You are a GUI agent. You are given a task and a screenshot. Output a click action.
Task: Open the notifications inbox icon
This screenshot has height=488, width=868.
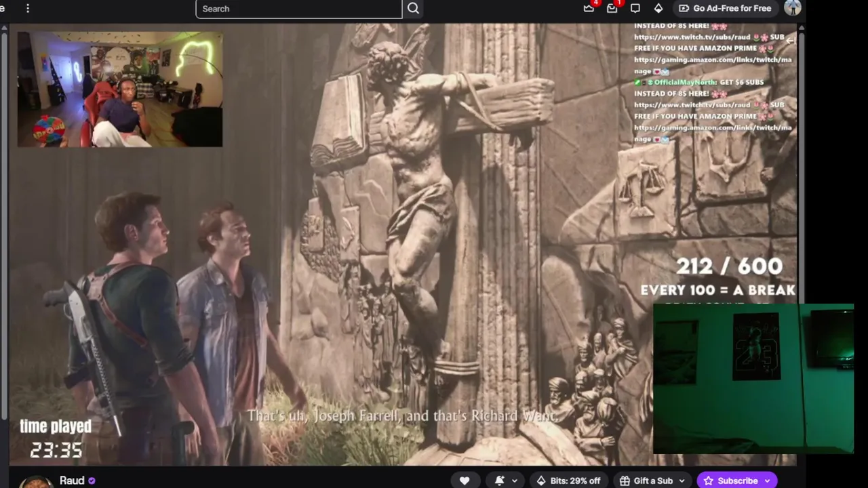coord(612,8)
